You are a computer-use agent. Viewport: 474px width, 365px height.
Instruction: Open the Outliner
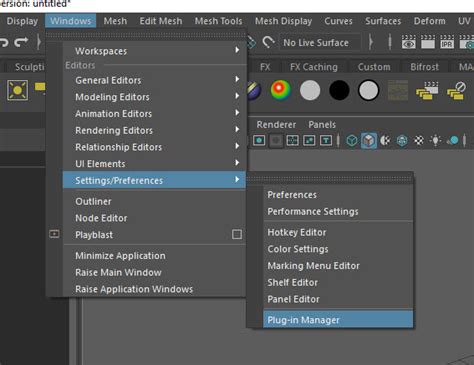coord(154,201)
